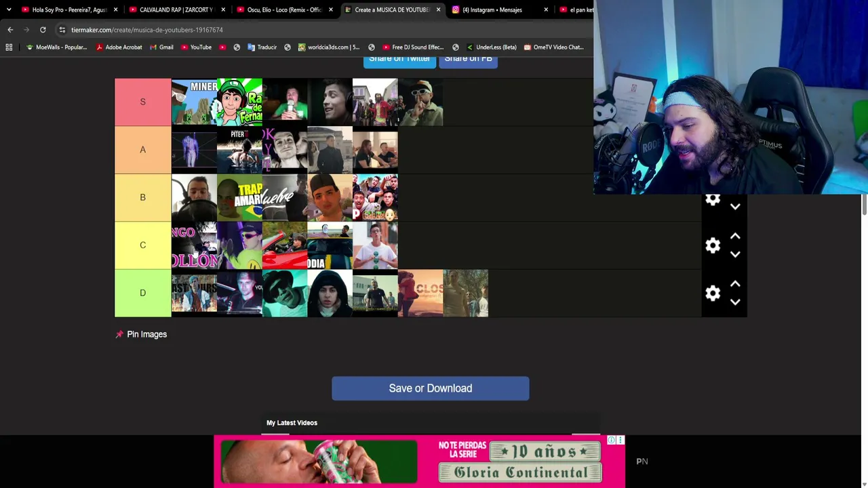Open ad options menu on the banner
Screen dimensions: 868x488
click(620, 441)
